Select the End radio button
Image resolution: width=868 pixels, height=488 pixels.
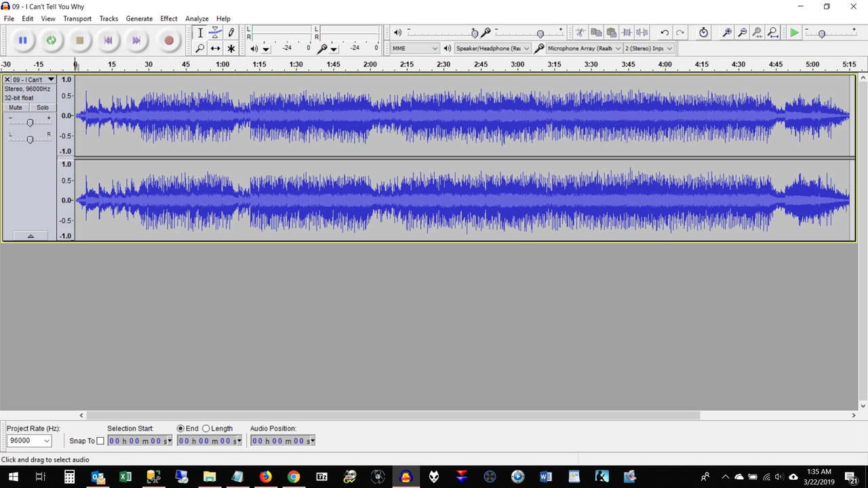[180, 428]
